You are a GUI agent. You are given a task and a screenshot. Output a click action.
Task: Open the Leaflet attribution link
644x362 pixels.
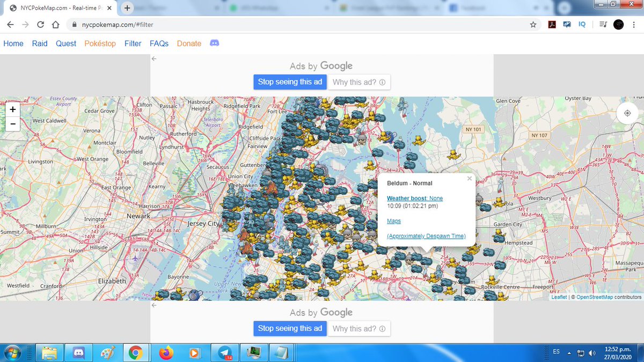tap(559, 297)
